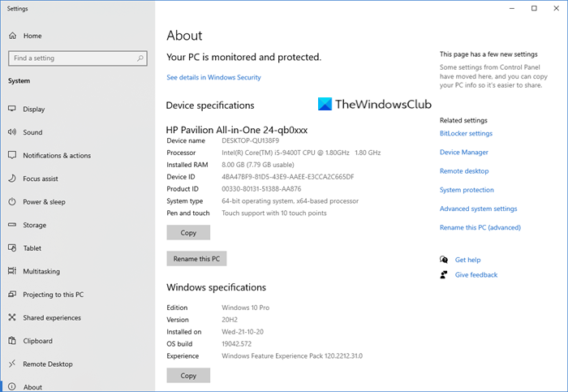Select Touch support with 10 touch points
This screenshot has width=568, height=392.
274,213
